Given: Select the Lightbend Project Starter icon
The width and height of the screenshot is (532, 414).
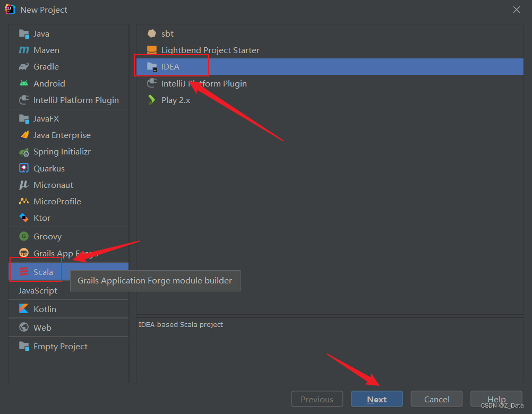Looking at the screenshot, I should click(152, 50).
